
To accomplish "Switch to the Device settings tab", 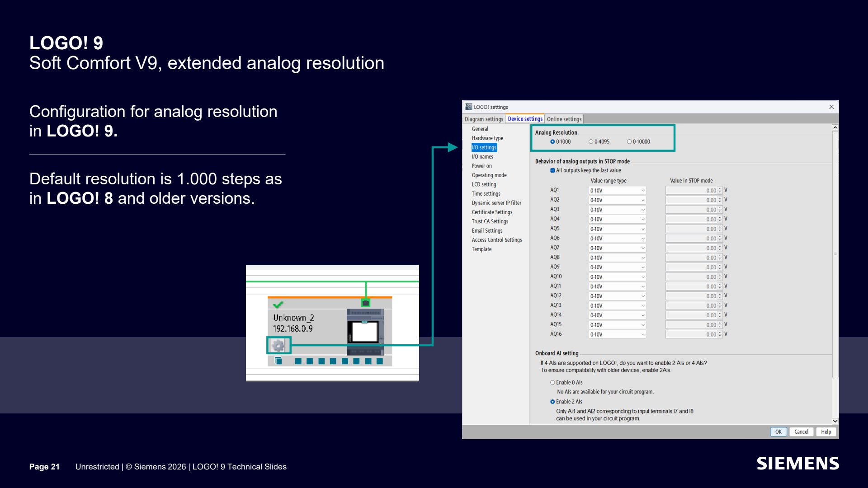I will tap(525, 119).
